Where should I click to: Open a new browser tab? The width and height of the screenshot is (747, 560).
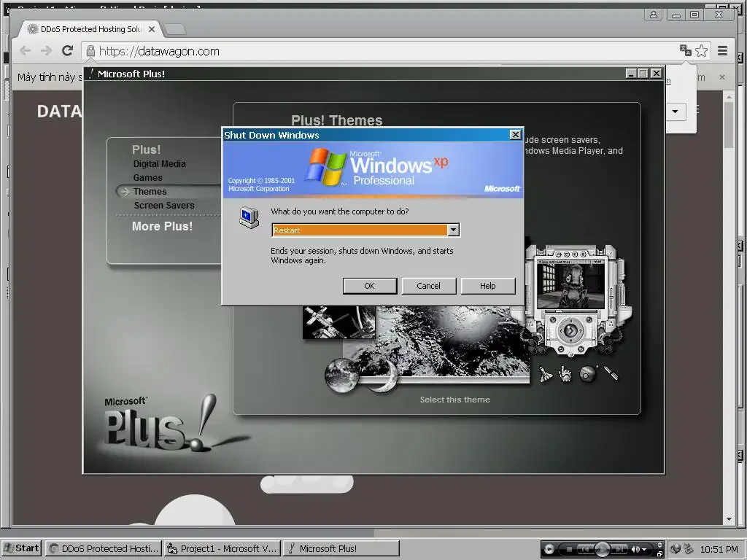point(175,29)
